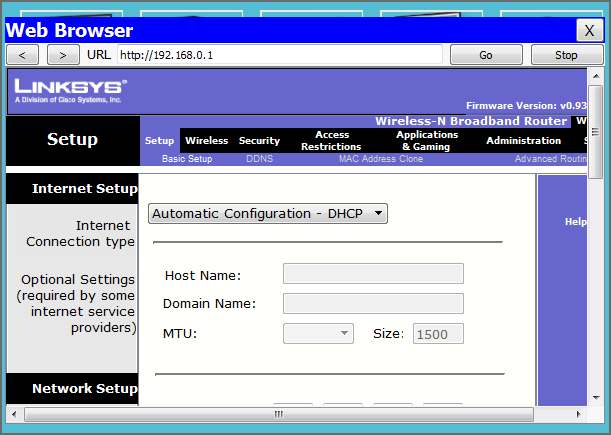Click the Go button
611x435 pixels.
coord(486,55)
